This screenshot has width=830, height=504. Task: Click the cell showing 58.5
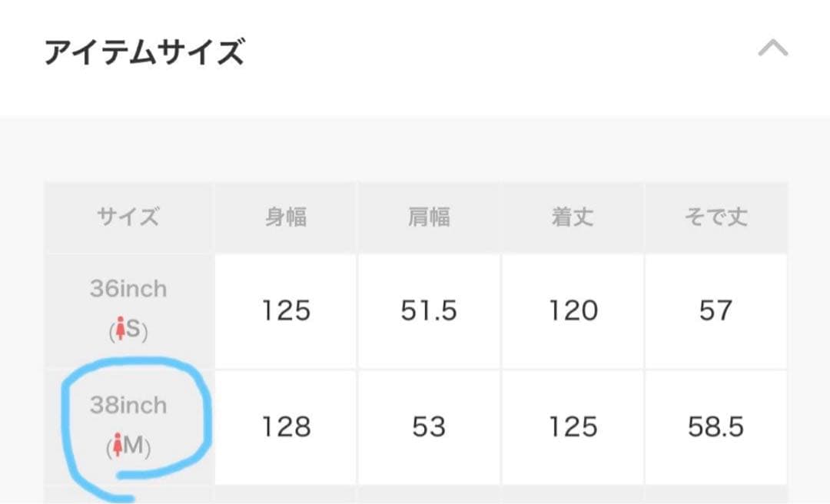(717, 427)
